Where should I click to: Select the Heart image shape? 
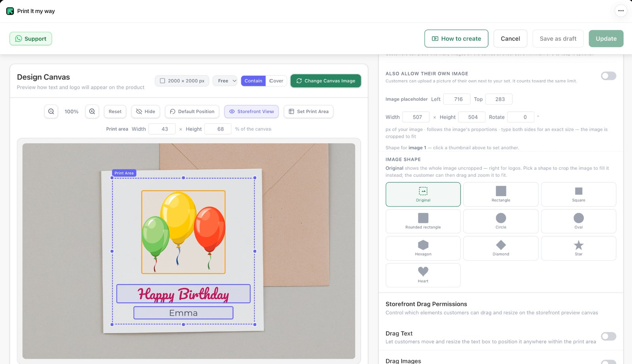[x=423, y=275]
